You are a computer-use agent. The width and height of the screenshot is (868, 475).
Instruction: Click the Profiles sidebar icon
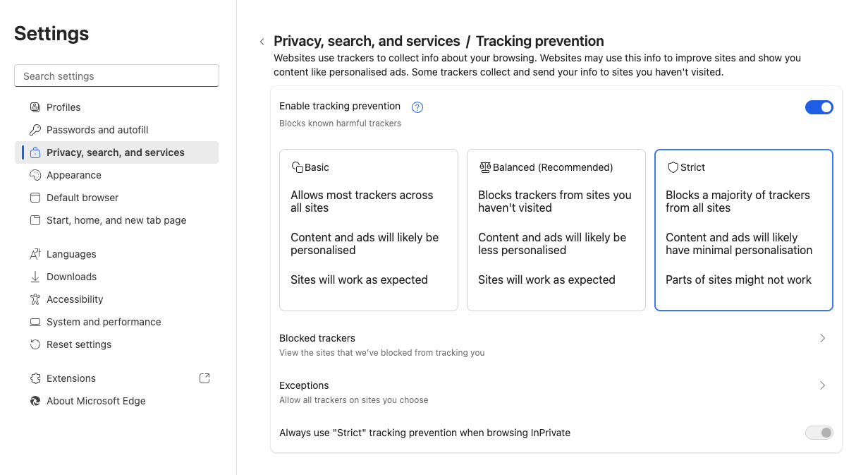tap(35, 107)
